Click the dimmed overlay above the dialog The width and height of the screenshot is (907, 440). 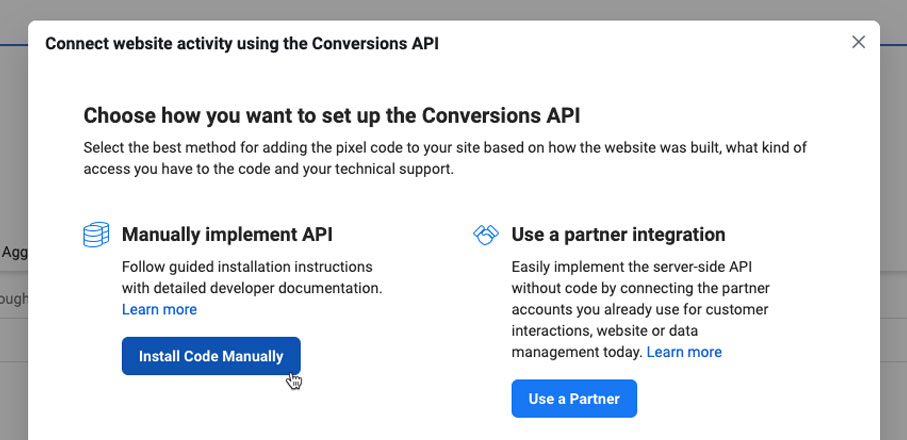[454, 10]
